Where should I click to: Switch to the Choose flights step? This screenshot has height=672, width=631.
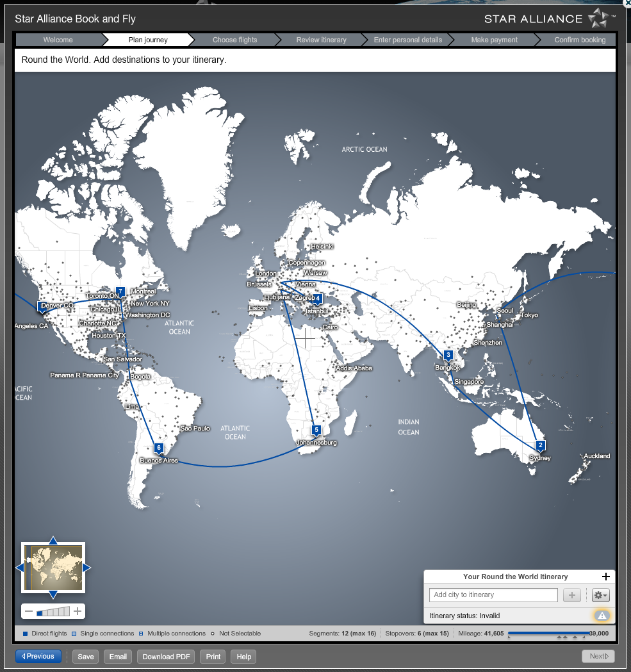234,39
